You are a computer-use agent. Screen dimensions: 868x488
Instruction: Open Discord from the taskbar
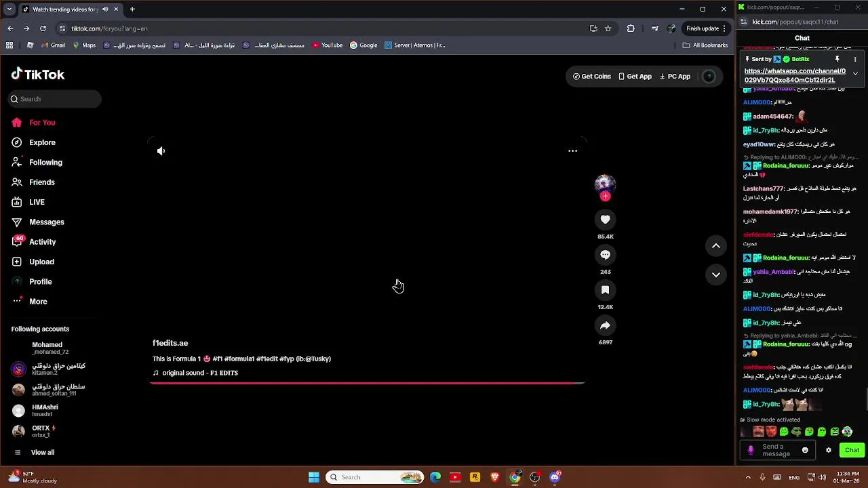(x=555, y=477)
